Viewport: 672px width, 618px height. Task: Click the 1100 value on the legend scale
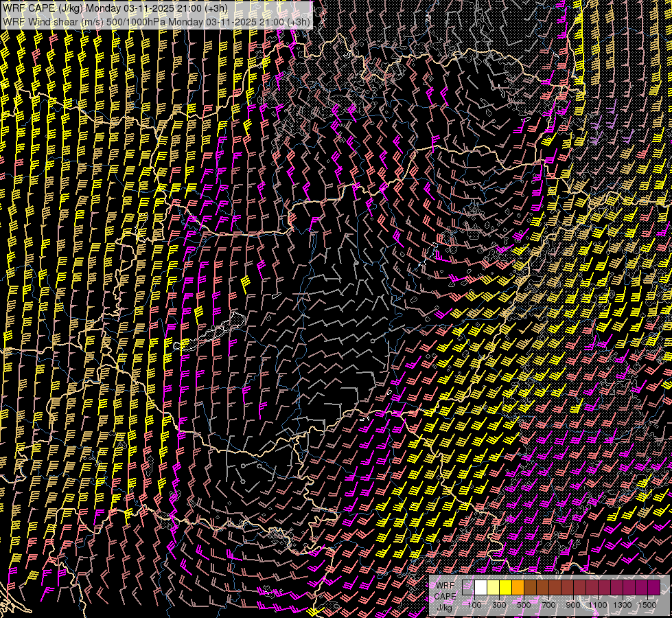pyautogui.click(x=598, y=605)
